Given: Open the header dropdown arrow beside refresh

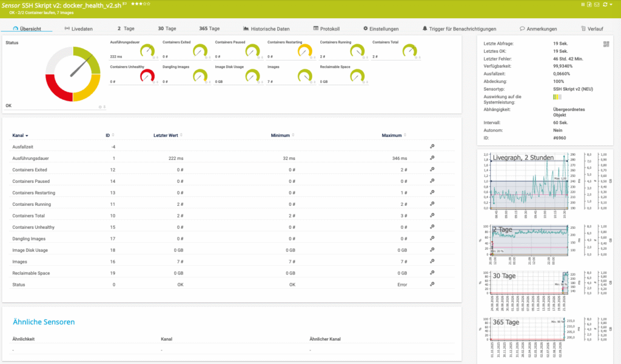Looking at the screenshot, I should 611,5.
